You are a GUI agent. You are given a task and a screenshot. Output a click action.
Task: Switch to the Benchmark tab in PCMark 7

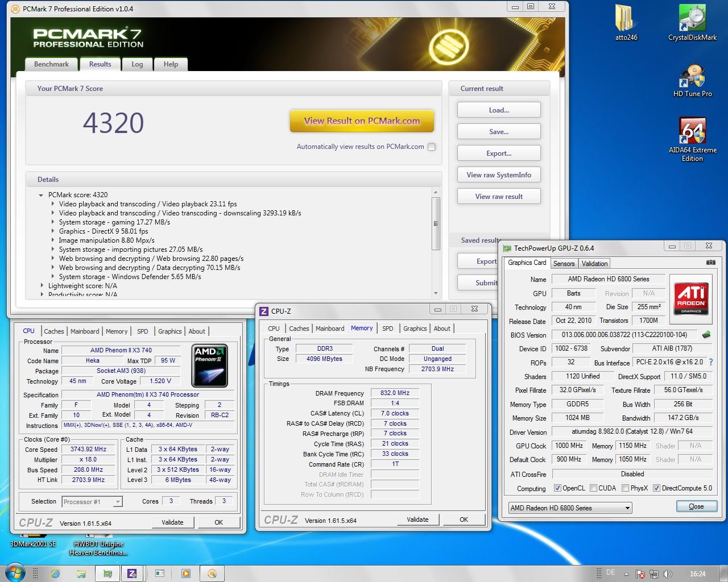51,64
